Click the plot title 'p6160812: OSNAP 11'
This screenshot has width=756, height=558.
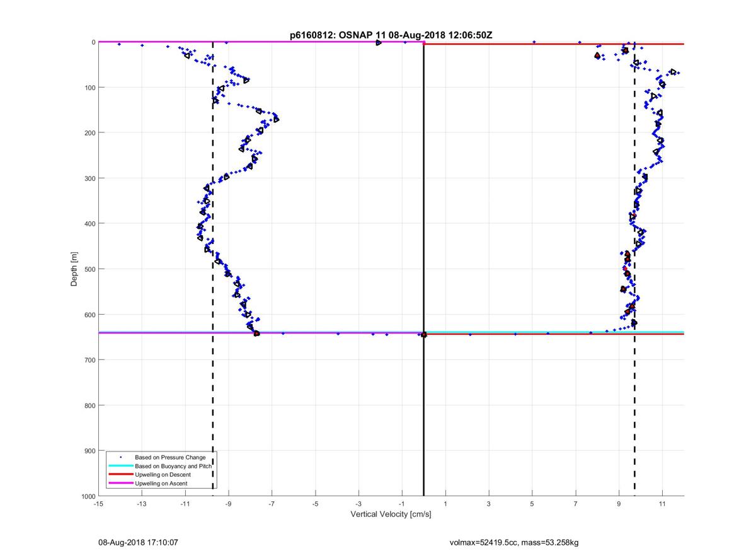[x=338, y=35]
